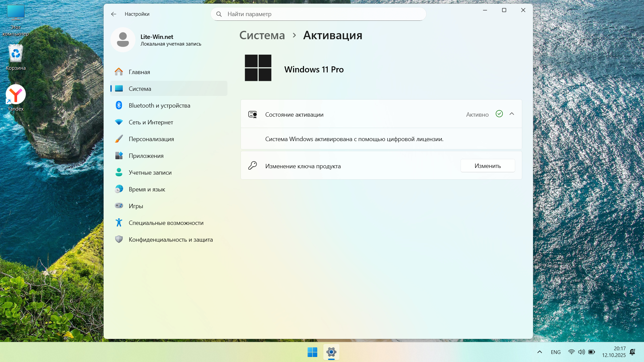Click the Изменить product key button
This screenshot has height=362, width=644.
pyautogui.click(x=487, y=166)
